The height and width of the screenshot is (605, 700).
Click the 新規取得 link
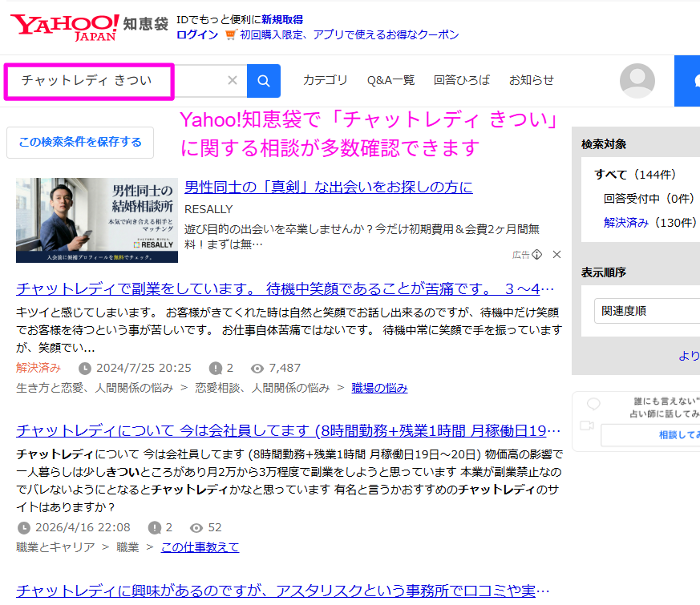tap(282, 19)
